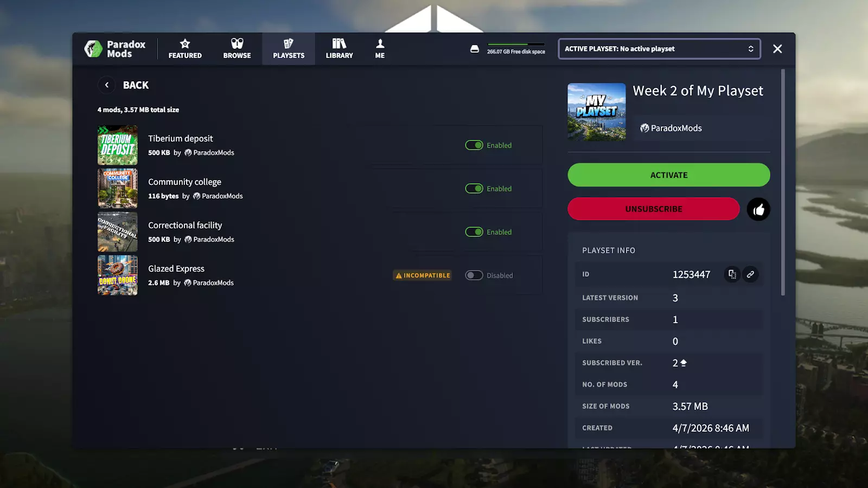This screenshot has width=868, height=488.
Task: Click ParadoxMods playset author link
Action: pos(671,128)
